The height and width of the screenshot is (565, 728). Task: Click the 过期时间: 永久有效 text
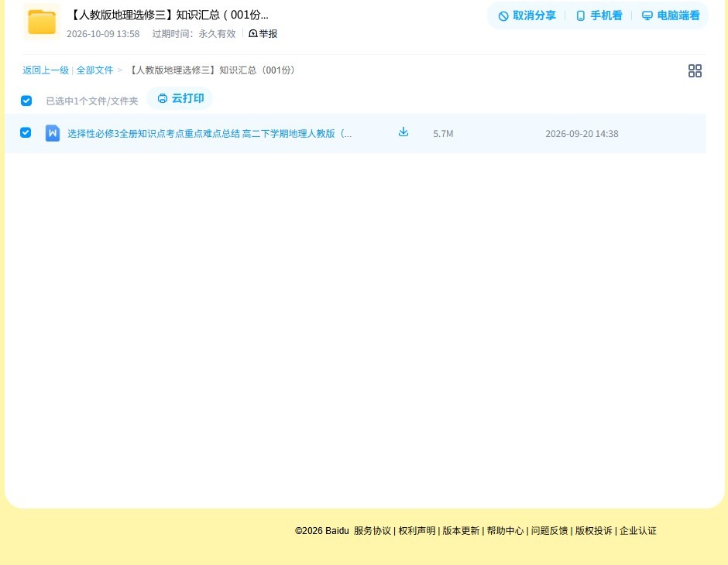pos(194,34)
